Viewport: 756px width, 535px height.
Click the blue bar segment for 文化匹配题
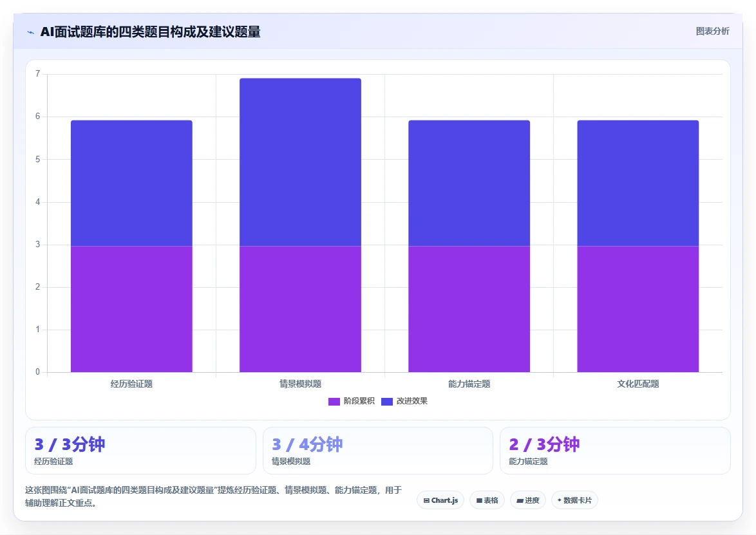[x=638, y=183]
